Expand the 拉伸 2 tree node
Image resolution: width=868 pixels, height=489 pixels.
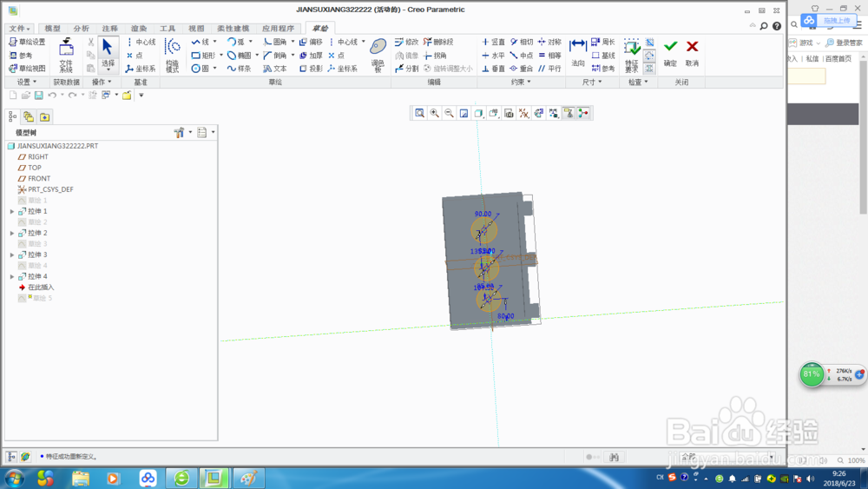click(12, 233)
